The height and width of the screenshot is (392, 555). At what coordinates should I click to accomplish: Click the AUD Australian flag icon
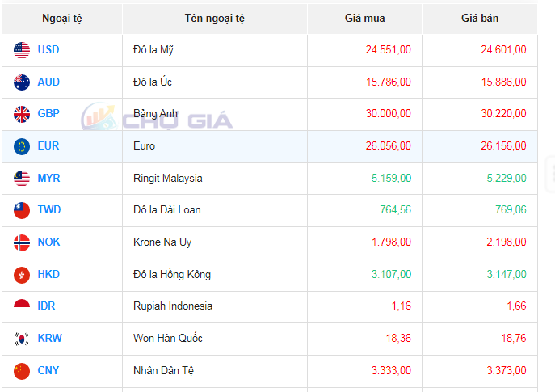pos(22,82)
